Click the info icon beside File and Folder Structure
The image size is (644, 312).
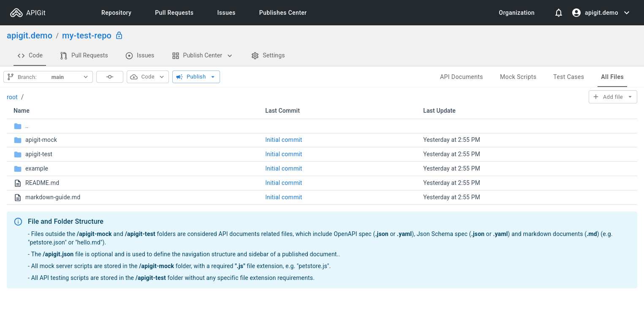(x=18, y=222)
